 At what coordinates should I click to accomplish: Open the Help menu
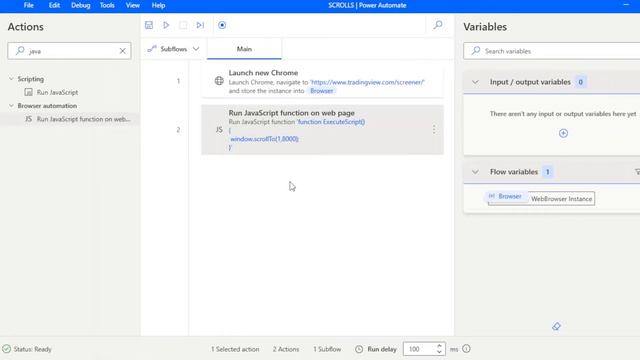point(158,5)
